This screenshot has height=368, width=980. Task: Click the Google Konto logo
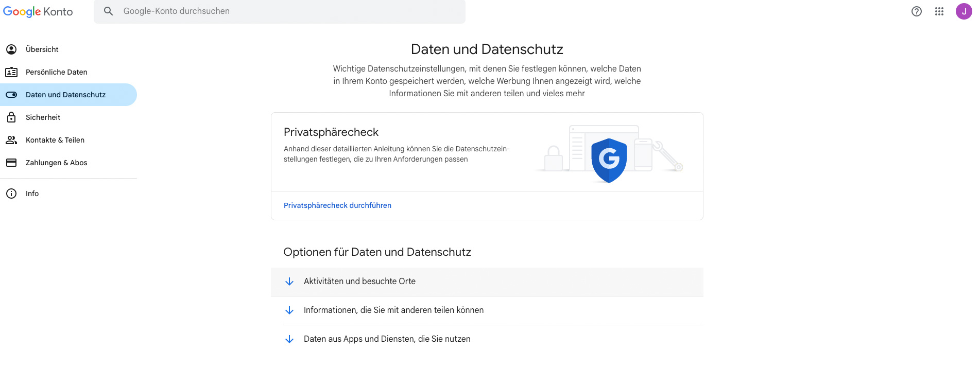pos(38,11)
